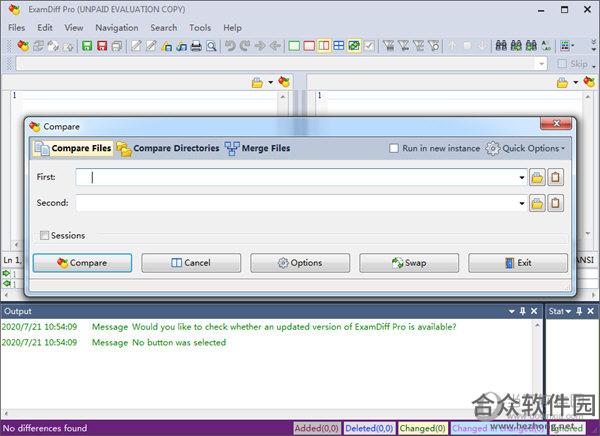Click the Swap button
The width and height of the screenshot is (600, 436).
coord(409,263)
